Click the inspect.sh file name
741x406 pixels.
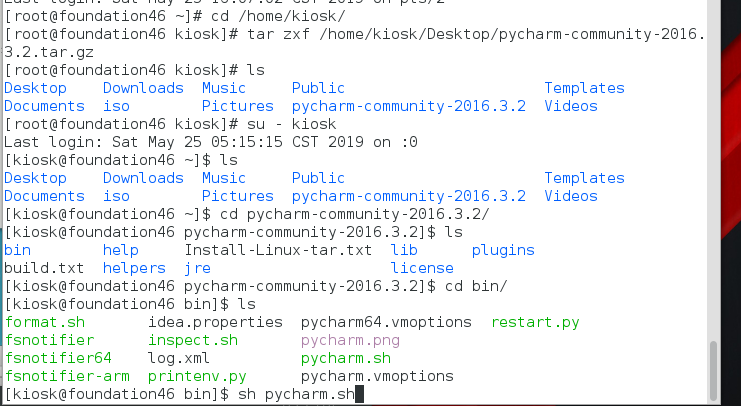pos(193,340)
